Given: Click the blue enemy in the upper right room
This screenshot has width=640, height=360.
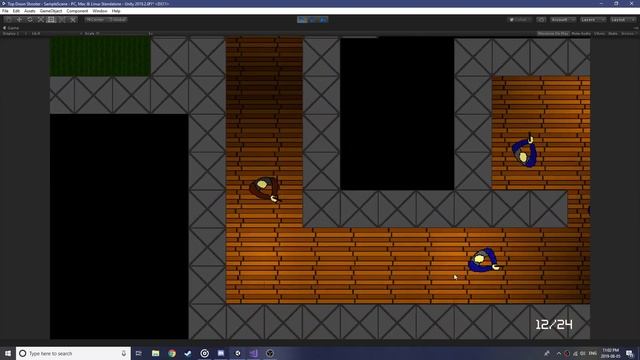Looking at the screenshot, I should click(525, 151).
